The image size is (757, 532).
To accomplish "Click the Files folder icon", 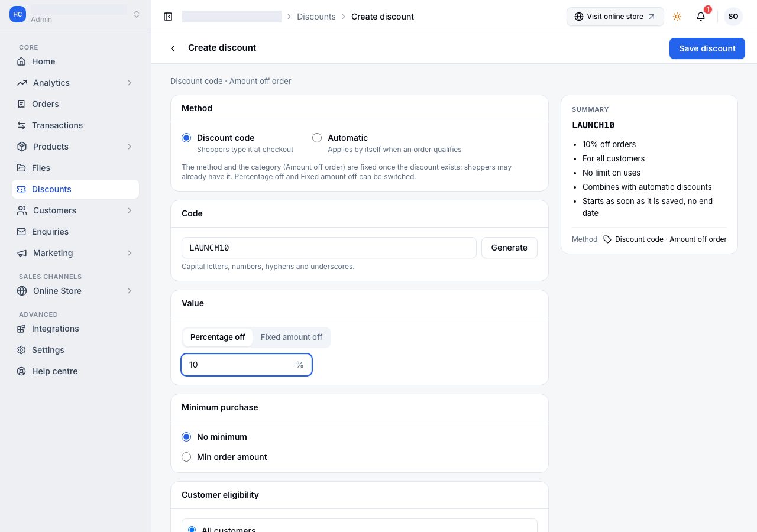I will coord(21,168).
